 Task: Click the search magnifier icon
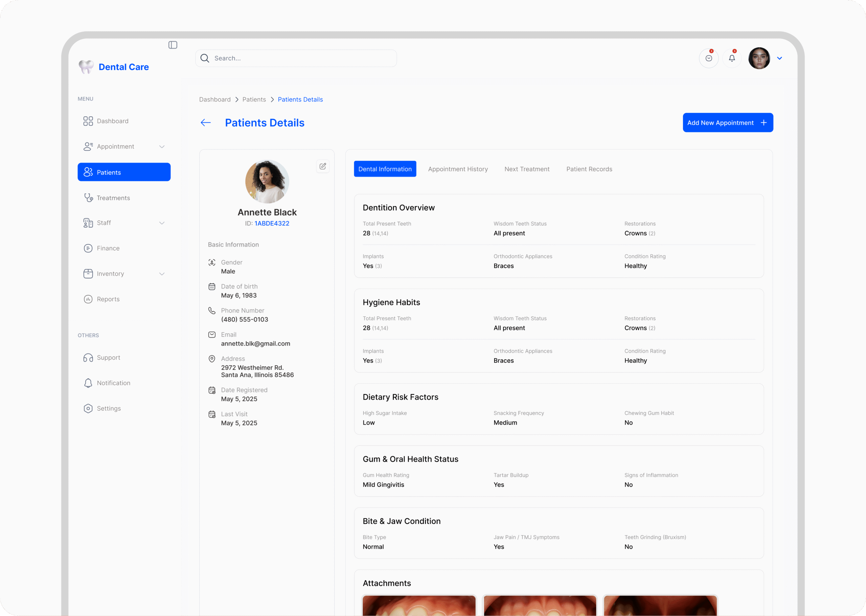[205, 58]
